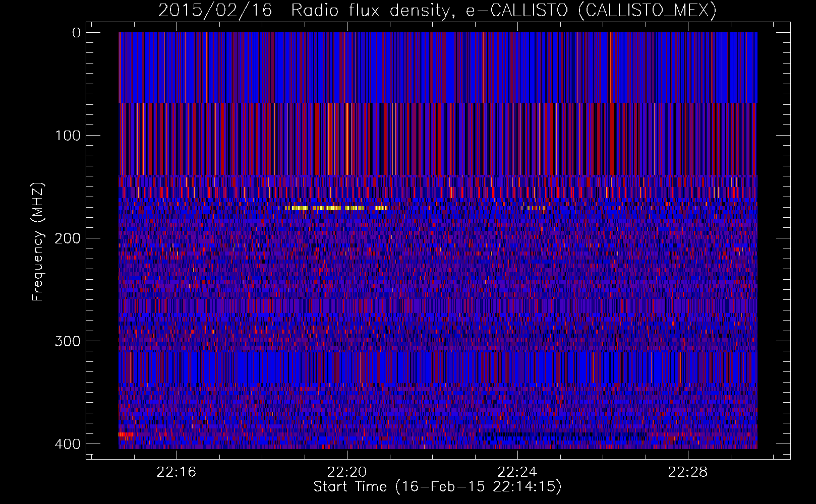Click the 22:28 time tick label
The width and height of the screenshot is (816, 504).
(x=688, y=472)
